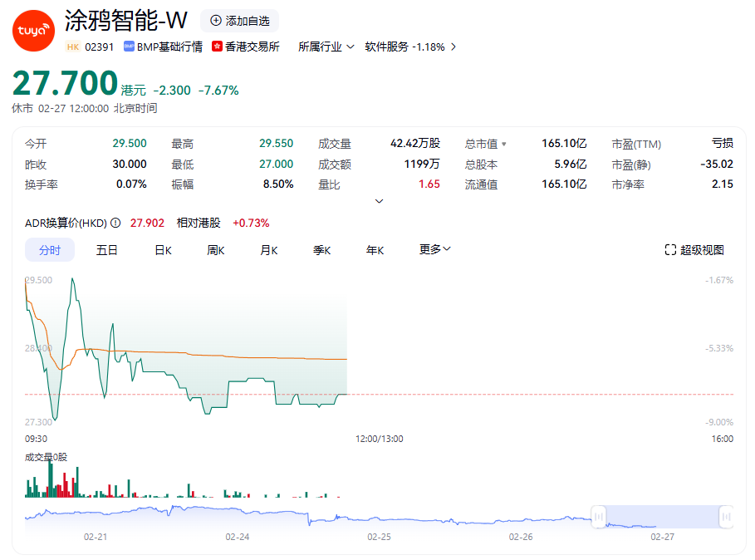Open the 软件服务 industry link

pos(386,47)
